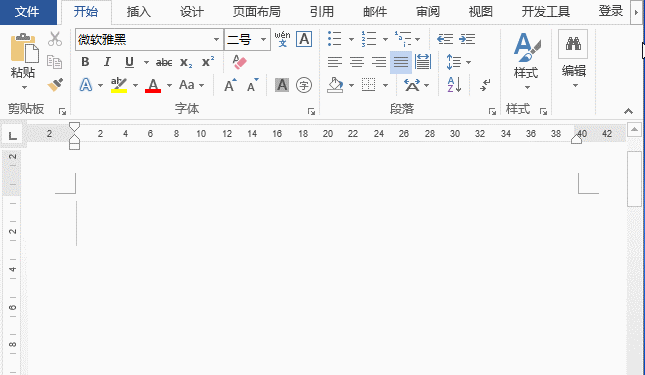Select the Format Painter brush icon

click(55, 85)
